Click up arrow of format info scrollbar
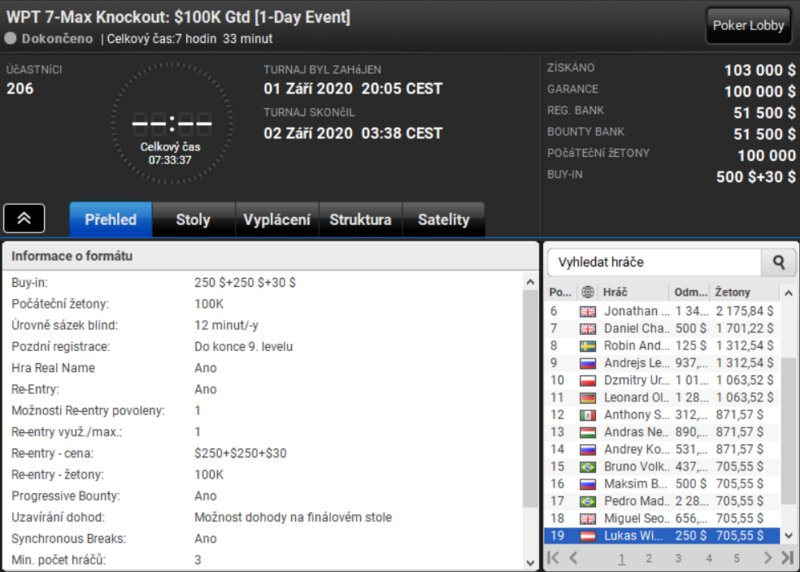This screenshot has width=800, height=572. pyautogui.click(x=531, y=282)
